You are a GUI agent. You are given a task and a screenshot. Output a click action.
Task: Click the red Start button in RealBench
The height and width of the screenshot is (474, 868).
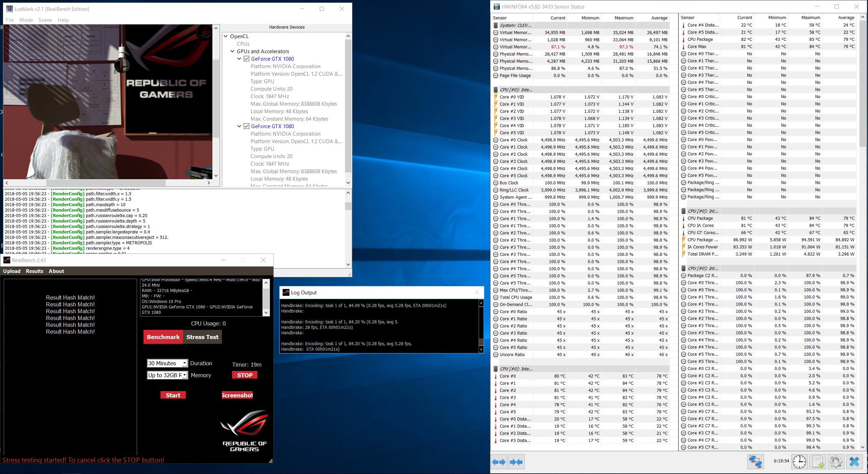(173, 395)
